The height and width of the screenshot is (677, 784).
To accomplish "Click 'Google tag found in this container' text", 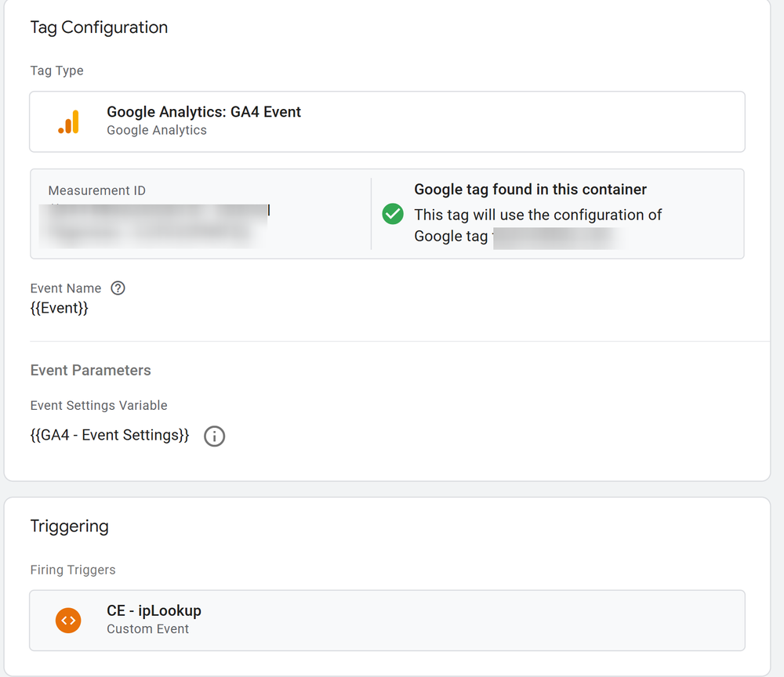I will 531,190.
